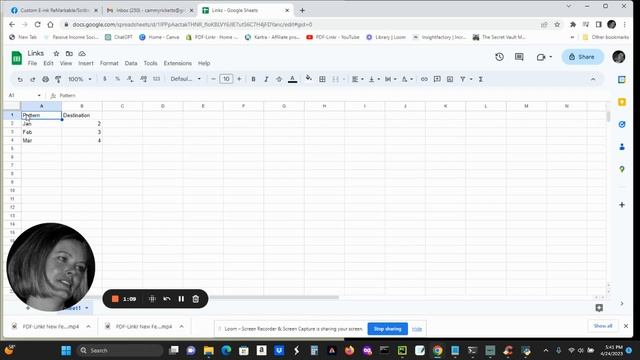Click the Share button
The width and height of the screenshot is (640, 360).
582,57
